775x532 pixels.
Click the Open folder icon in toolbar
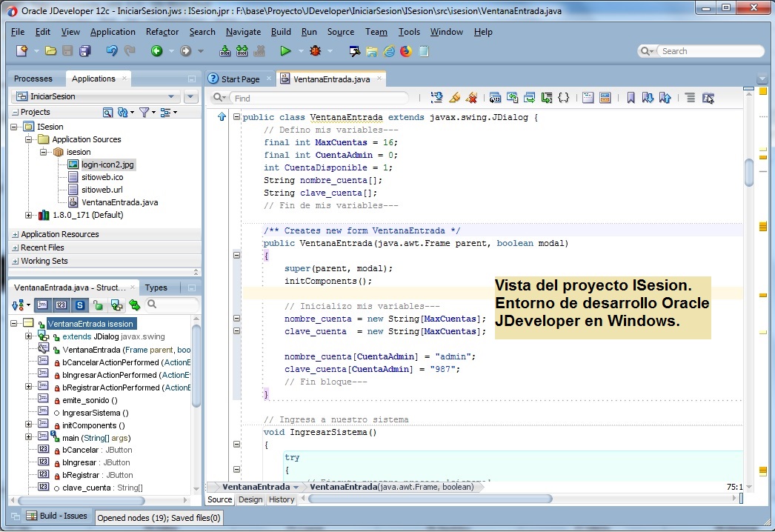click(50, 51)
